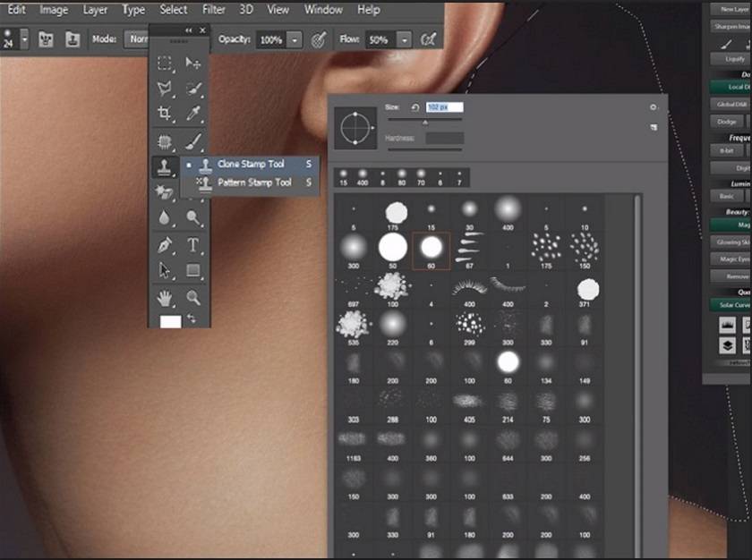Open the Opacity dropdown arrow
This screenshot has width=752, height=560.
pyautogui.click(x=295, y=40)
